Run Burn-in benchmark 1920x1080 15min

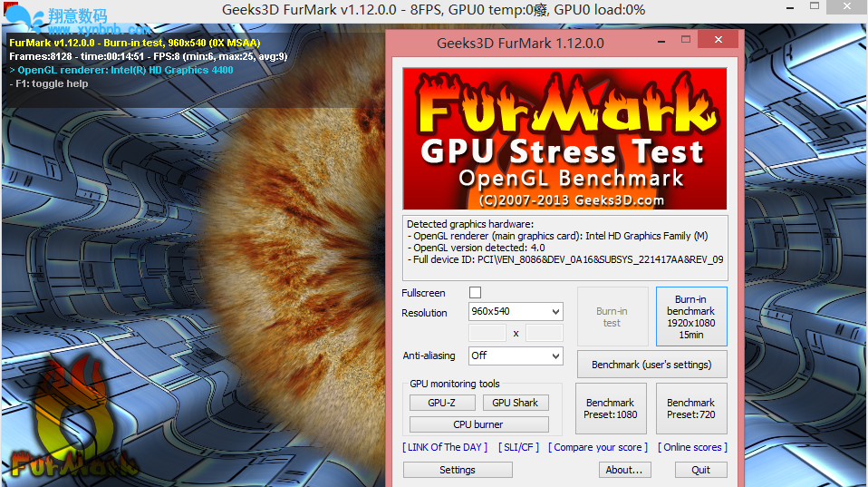(x=691, y=317)
